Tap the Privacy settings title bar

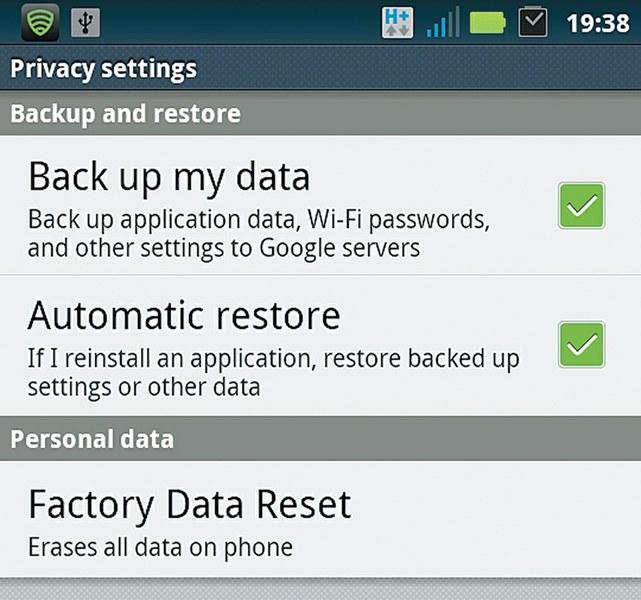pos(103,69)
